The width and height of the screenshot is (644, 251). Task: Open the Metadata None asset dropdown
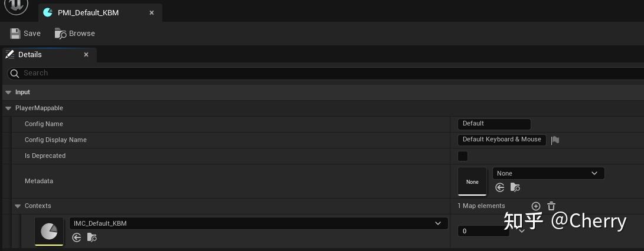coord(548,173)
